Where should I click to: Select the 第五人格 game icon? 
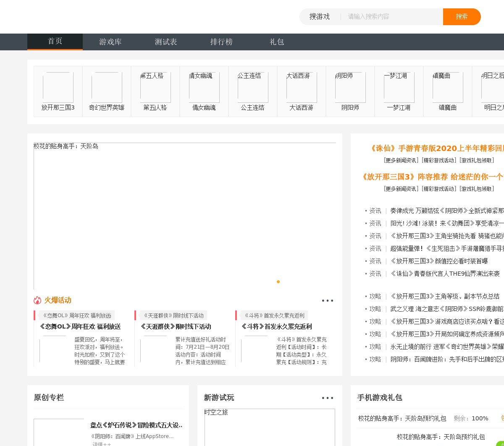(x=155, y=87)
